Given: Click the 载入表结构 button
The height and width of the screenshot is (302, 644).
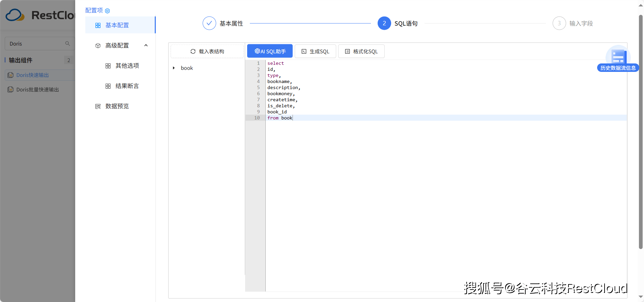Looking at the screenshot, I should 207,51.
